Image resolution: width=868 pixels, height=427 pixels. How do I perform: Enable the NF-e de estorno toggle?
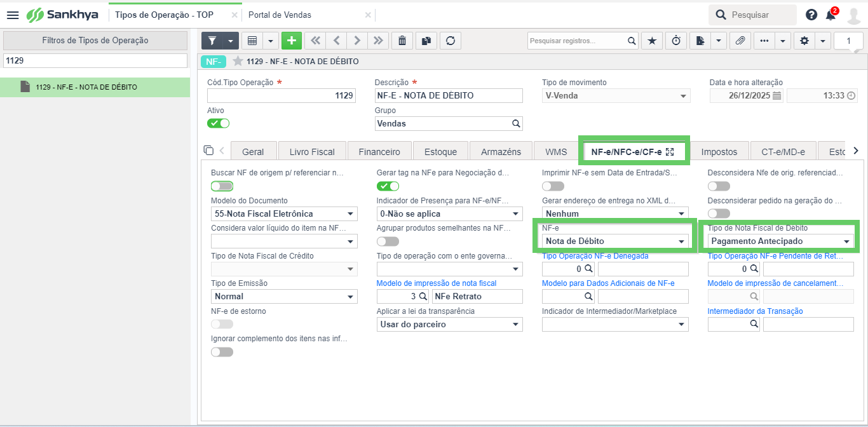[x=222, y=324]
